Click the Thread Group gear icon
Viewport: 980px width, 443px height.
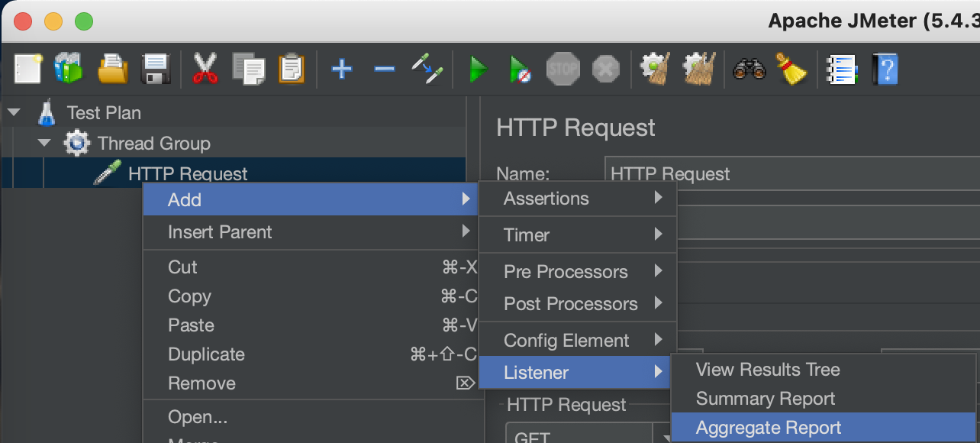(x=76, y=144)
